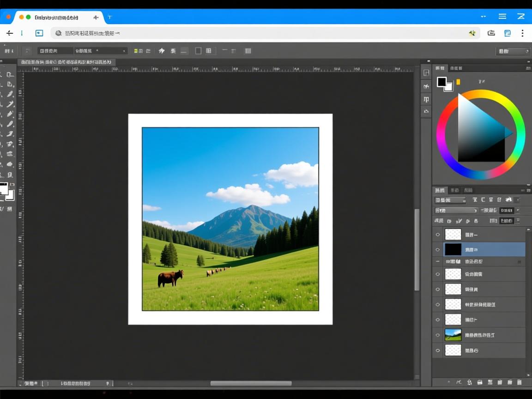Click the delete layer trash icon
Screen dimensions: 532x399
coord(519,382)
